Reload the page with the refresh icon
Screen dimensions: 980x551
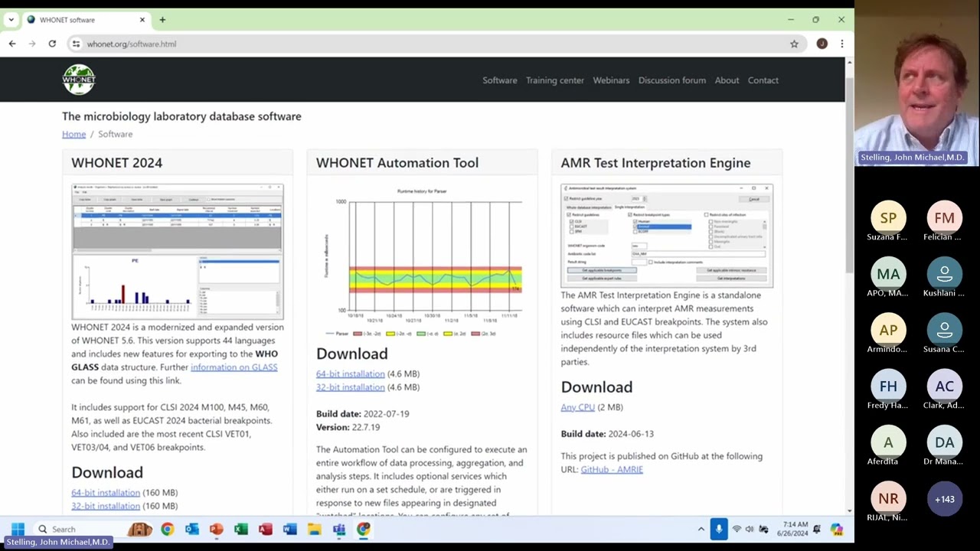[52, 44]
